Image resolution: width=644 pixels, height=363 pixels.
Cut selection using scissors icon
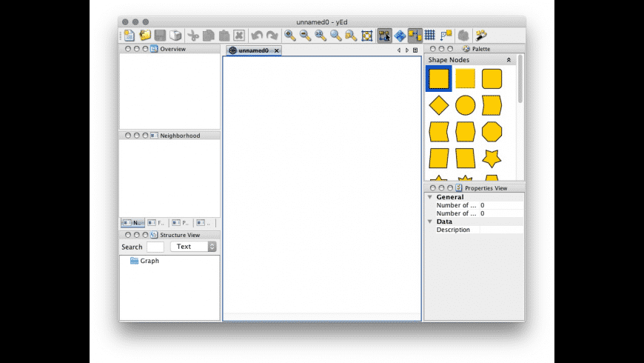pyautogui.click(x=192, y=36)
